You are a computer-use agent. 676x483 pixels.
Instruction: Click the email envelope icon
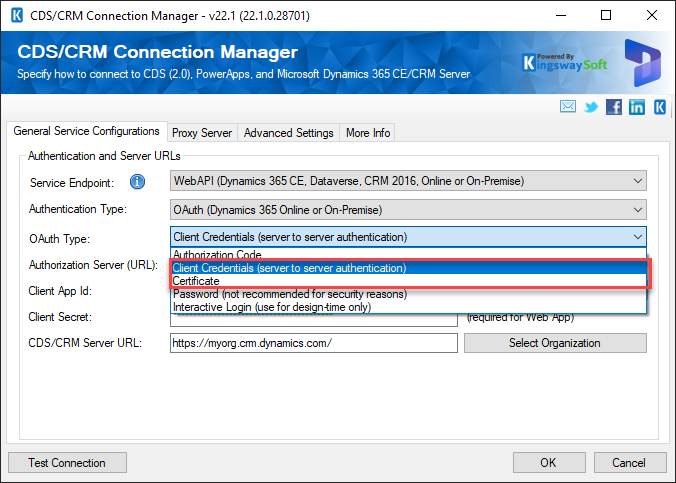pos(567,107)
